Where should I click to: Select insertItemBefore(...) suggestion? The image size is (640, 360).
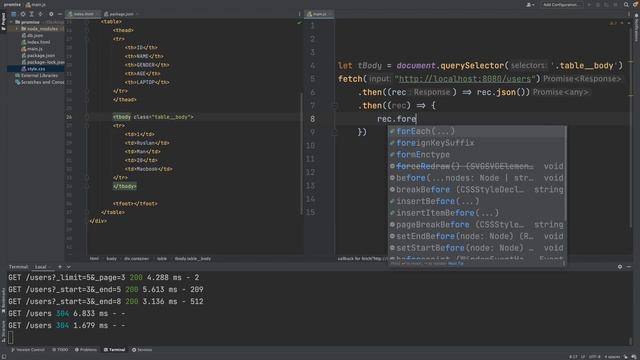coord(476,213)
